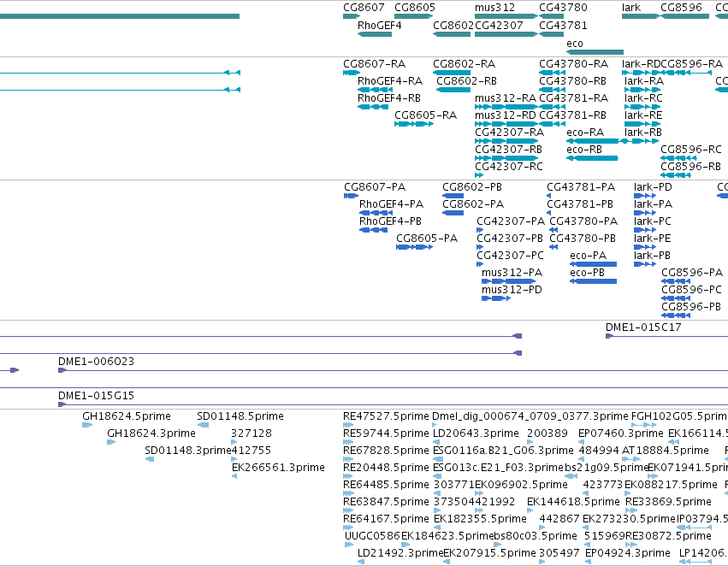Screen dimensions: 728x566
Task: Select the mus312-RD transcript label
Action: pyautogui.click(x=505, y=115)
